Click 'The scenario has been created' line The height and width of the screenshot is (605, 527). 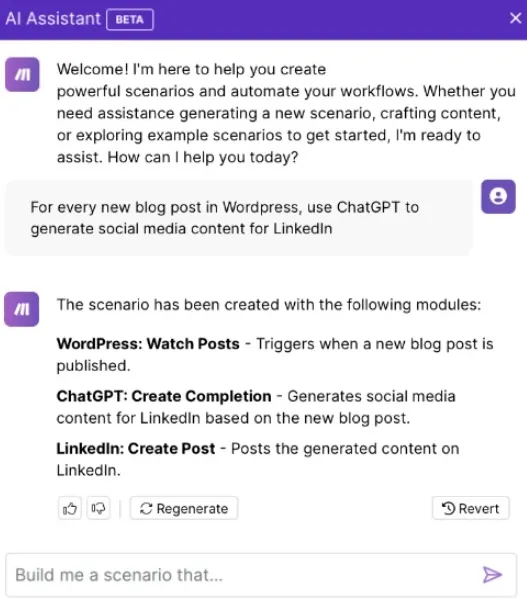click(269, 305)
